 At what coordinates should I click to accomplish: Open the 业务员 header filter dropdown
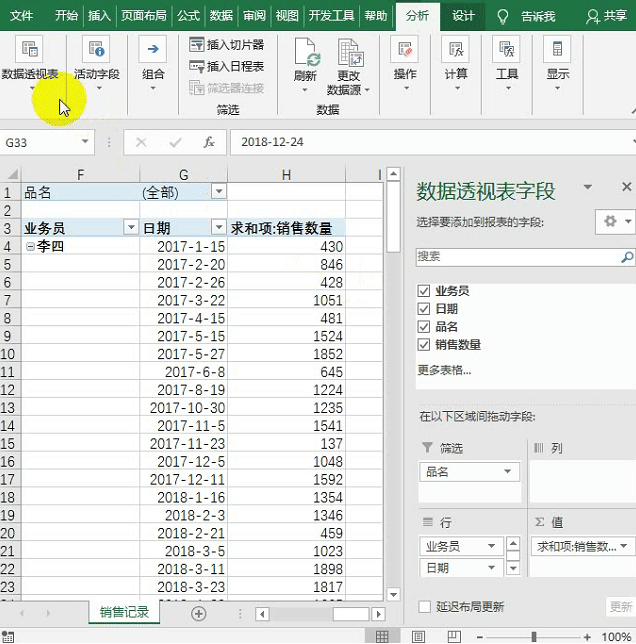point(131,227)
